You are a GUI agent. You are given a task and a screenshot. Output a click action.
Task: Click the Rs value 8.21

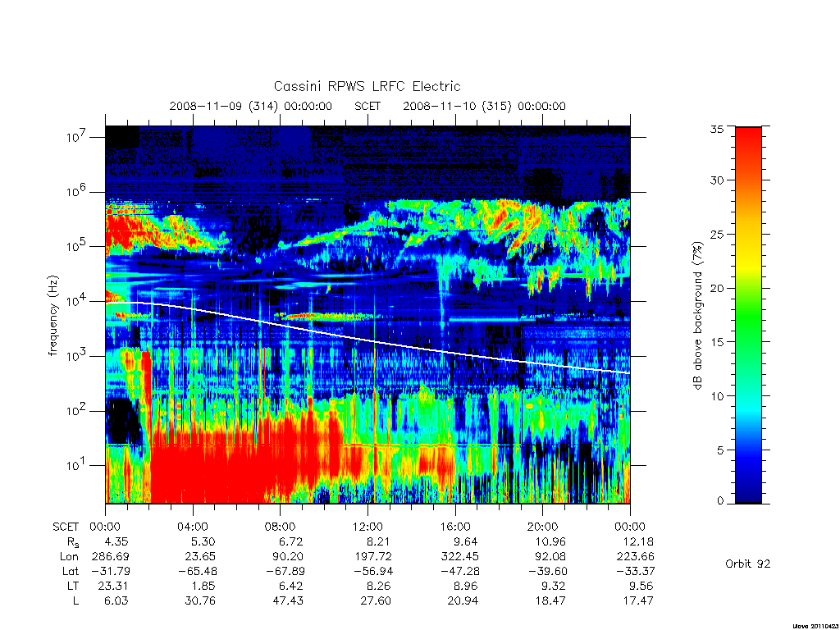click(379, 541)
